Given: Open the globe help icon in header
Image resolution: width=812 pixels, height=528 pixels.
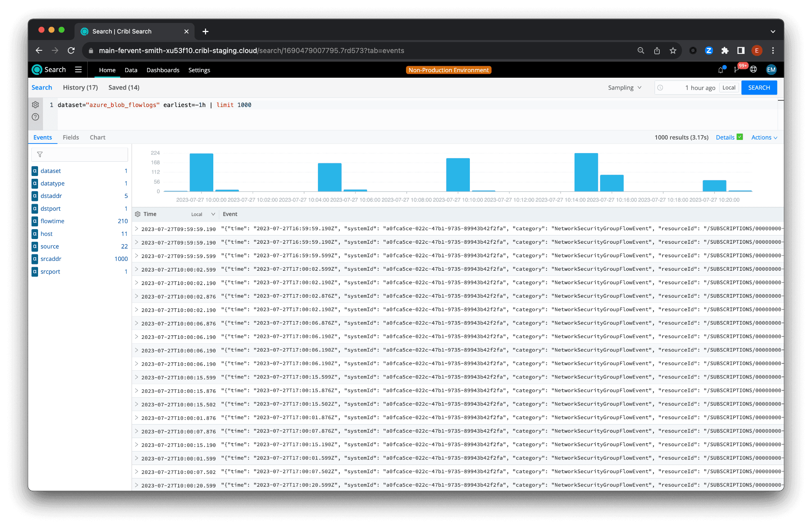Looking at the screenshot, I should 753,70.
